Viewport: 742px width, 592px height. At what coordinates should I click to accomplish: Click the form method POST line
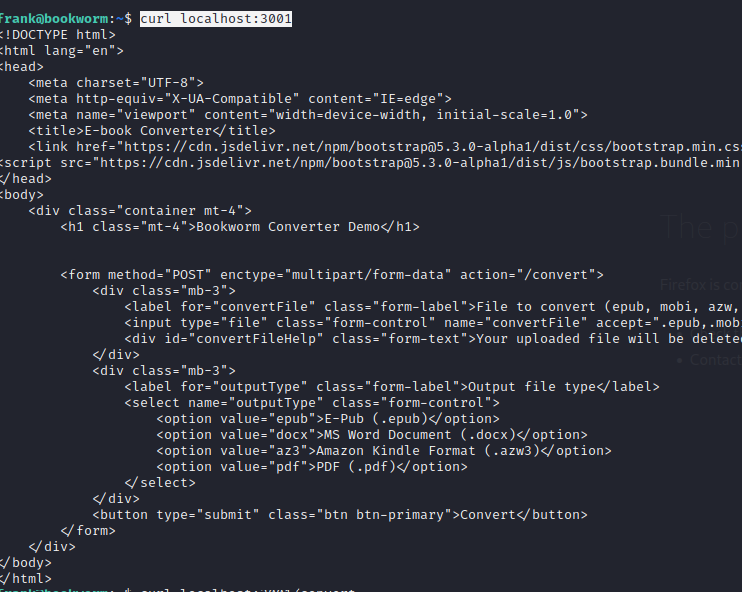(x=332, y=275)
